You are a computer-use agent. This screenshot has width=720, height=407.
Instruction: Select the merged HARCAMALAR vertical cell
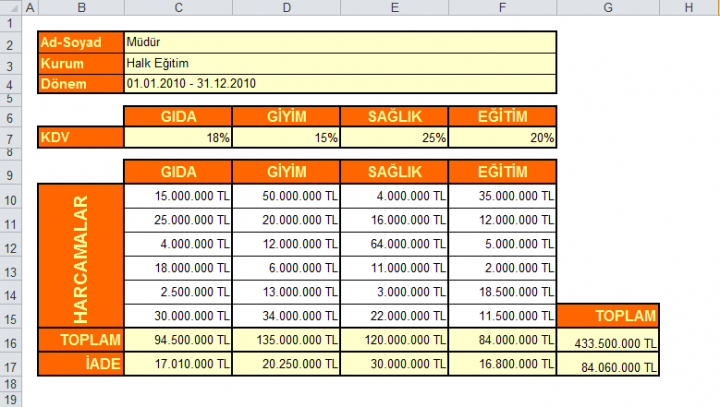(x=80, y=255)
